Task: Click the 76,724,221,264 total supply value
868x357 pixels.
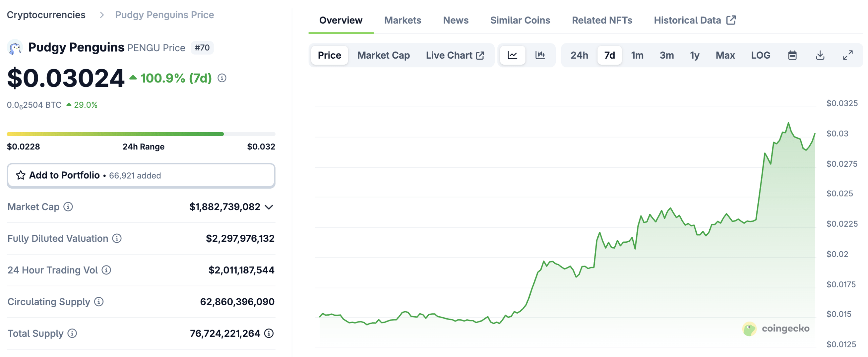Action: coord(225,333)
